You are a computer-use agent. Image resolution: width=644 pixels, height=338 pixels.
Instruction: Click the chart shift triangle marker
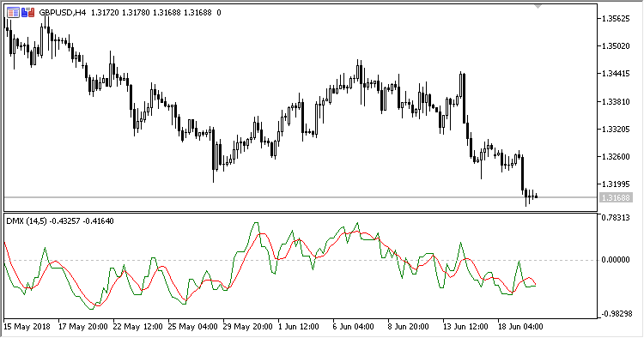538,7
